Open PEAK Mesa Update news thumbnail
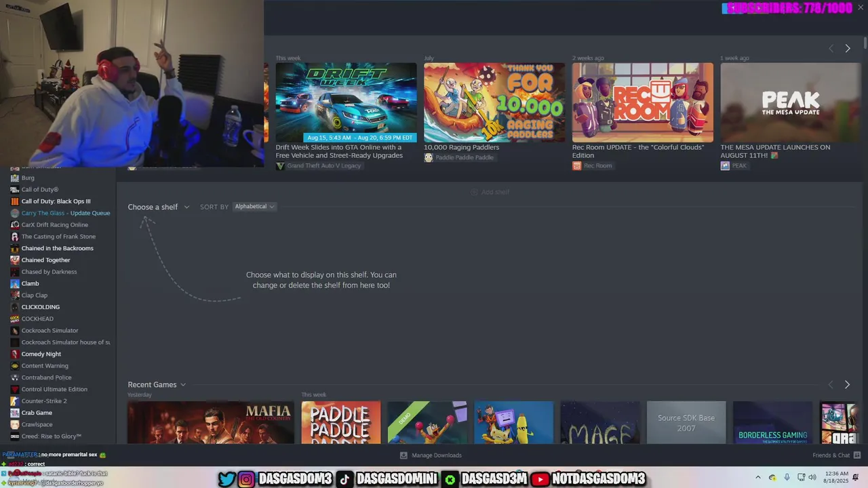The image size is (868, 488). pos(791,102)
